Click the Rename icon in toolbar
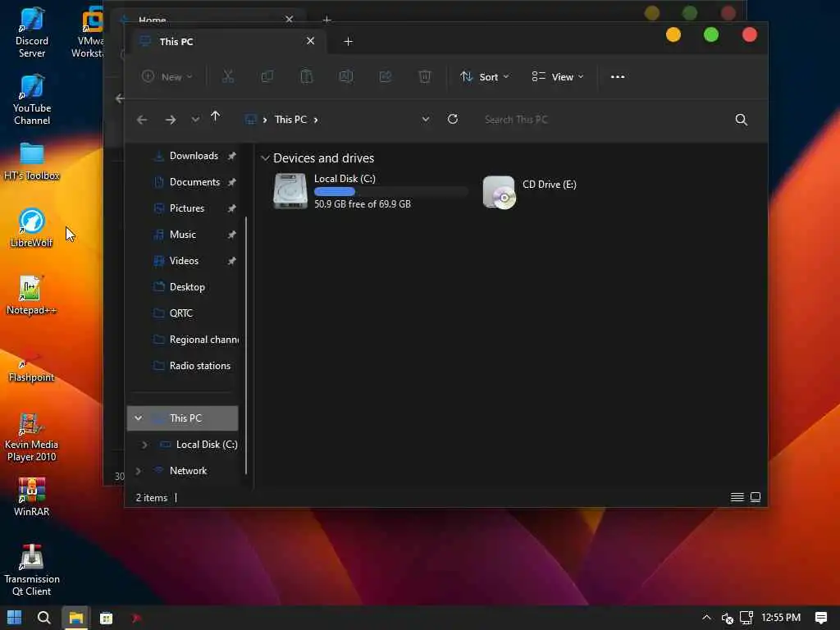 (346, 76)
